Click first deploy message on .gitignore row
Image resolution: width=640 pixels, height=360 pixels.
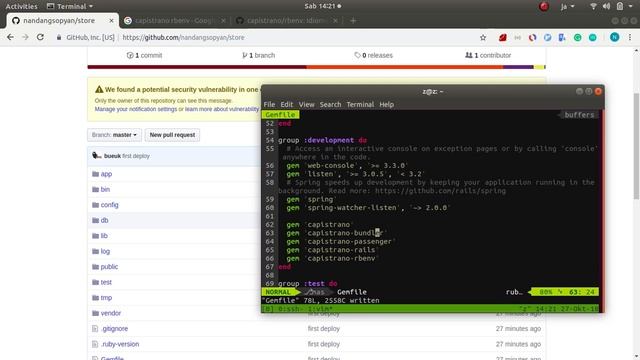[x=324, y=329]
